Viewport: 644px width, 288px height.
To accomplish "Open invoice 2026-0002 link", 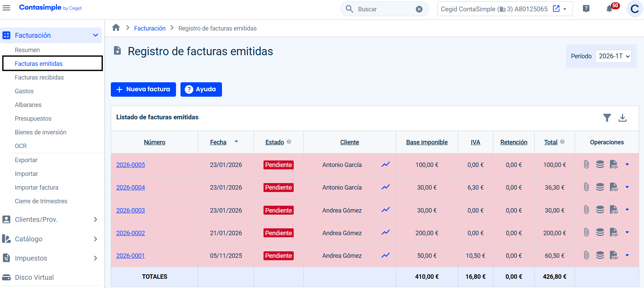I will tap(130, 233).
